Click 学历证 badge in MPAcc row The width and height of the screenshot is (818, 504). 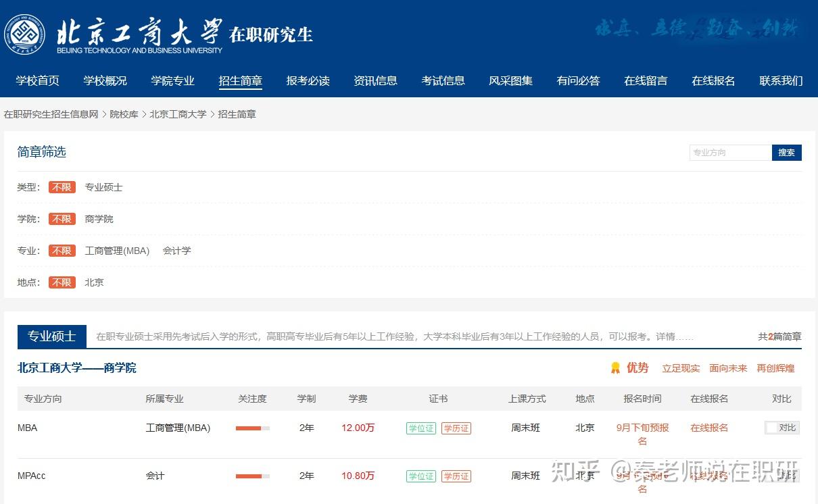coord(456,476)
